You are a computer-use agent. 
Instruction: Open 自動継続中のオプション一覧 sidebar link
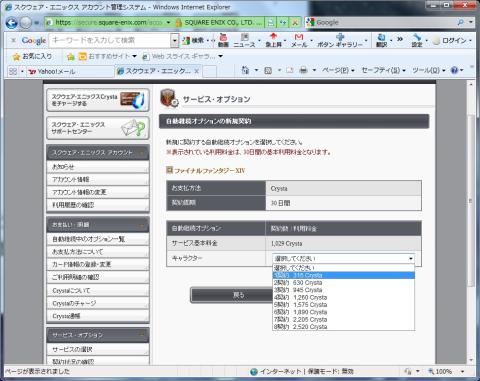point(98,239)
